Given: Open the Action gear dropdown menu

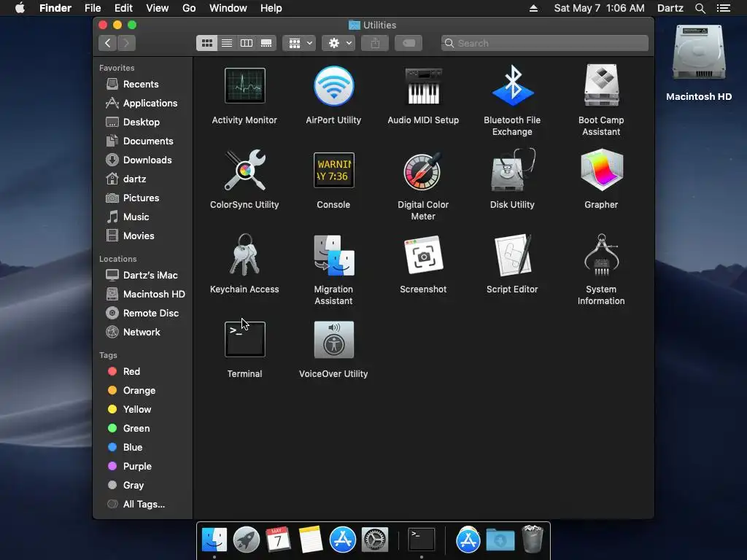Looking at the screenshot, I should [338, 43].
